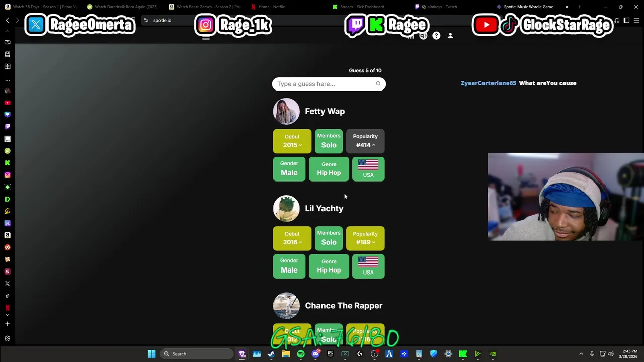
Task: Open the Windows Start menu
Action: point(151,354)
